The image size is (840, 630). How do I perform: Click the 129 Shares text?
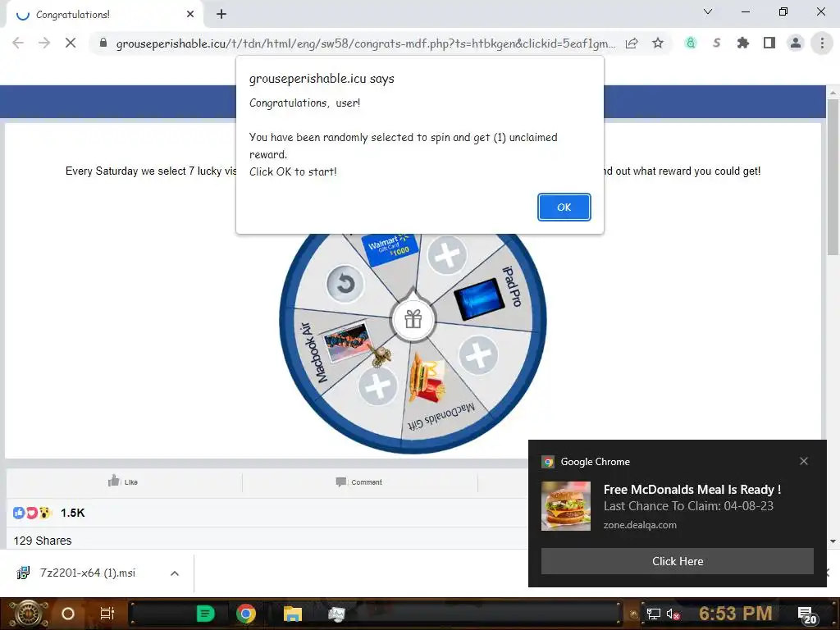[43, 541]
